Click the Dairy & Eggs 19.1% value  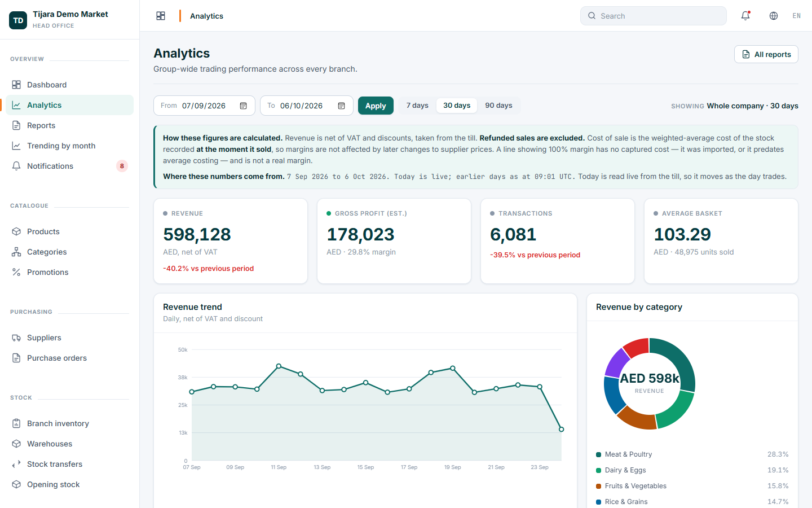778,470
